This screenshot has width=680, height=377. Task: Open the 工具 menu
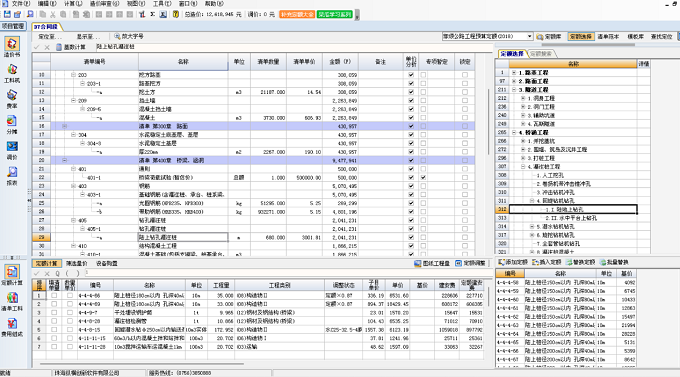(162, 3)
